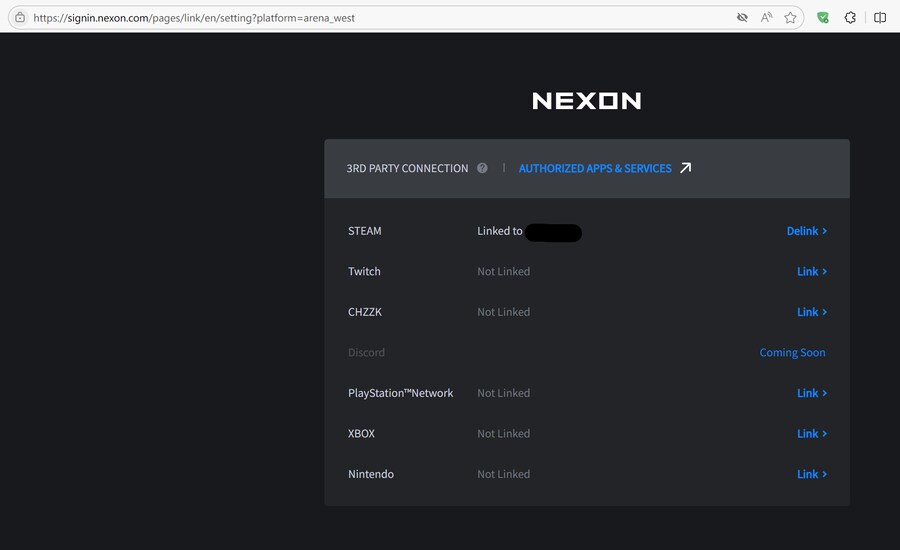Image resolution: width=900 pixels, height=550 pixels.
Task: Open Authorized Apps & Services link
Action: pyautogui.click(x=595, y=168)
